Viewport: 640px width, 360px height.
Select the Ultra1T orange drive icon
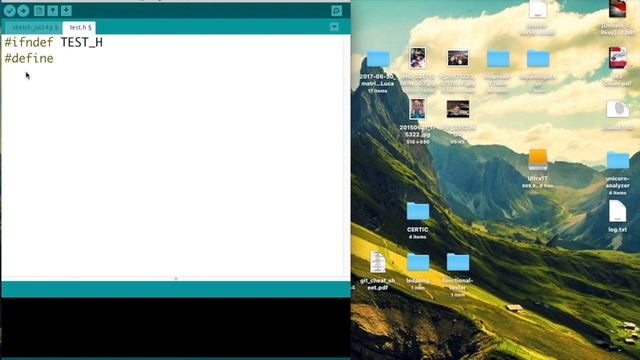click(x=538, y=160)
